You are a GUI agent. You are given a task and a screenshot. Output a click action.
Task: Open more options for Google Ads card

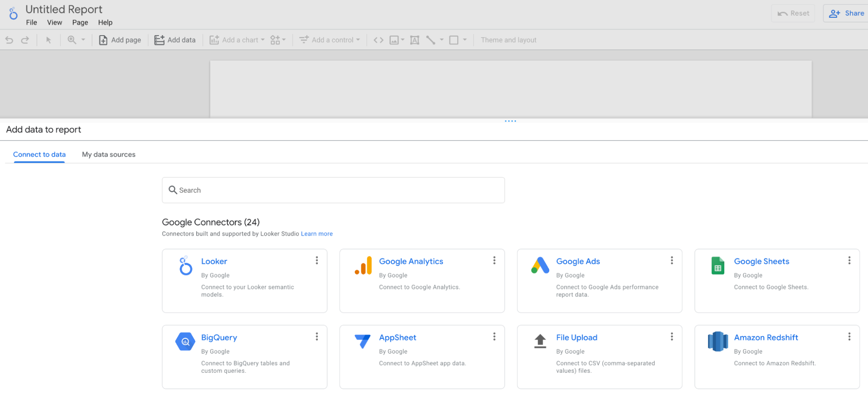pyautogui.click(x=672, y=260)
